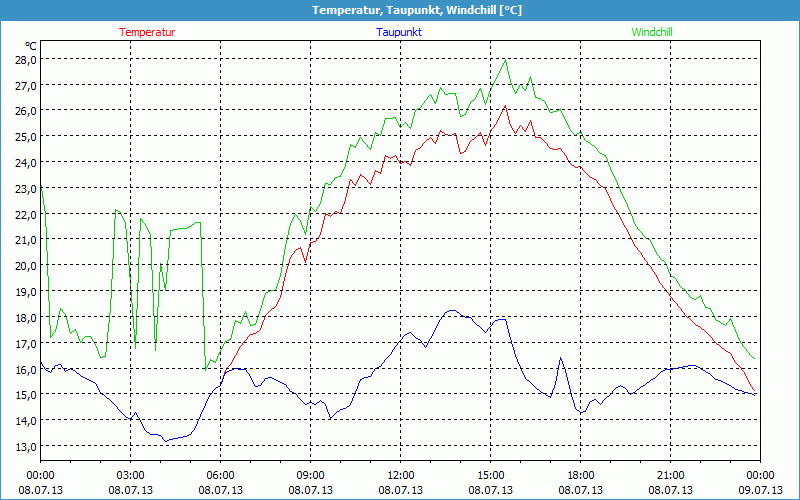Click the green Windchill peak near 15:30
The height and width of the screenshot is (500, 800).
[506, 60]
